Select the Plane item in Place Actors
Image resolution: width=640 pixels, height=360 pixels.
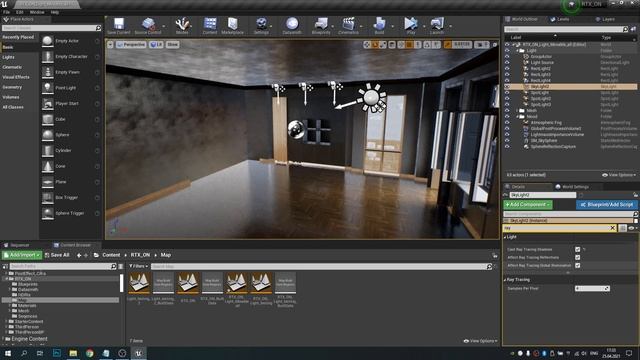coord(71,182)
